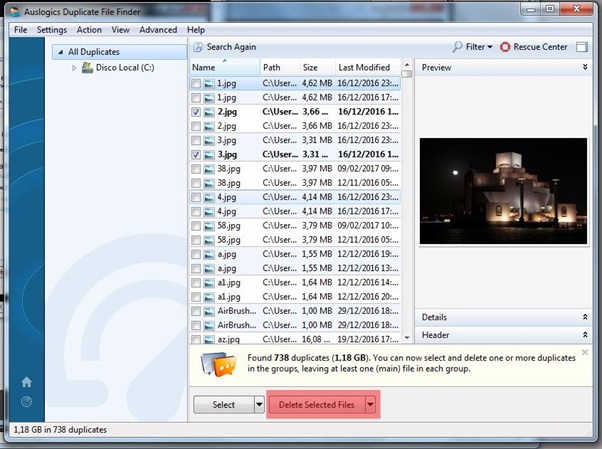Uncheck the bold 3.jpg checkbox
Screen dimensions: 602x449
(x=196, y=155)
